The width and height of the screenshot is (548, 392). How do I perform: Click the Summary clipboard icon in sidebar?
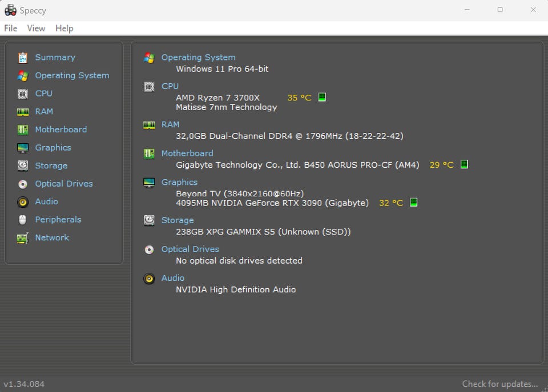(23, 58)
